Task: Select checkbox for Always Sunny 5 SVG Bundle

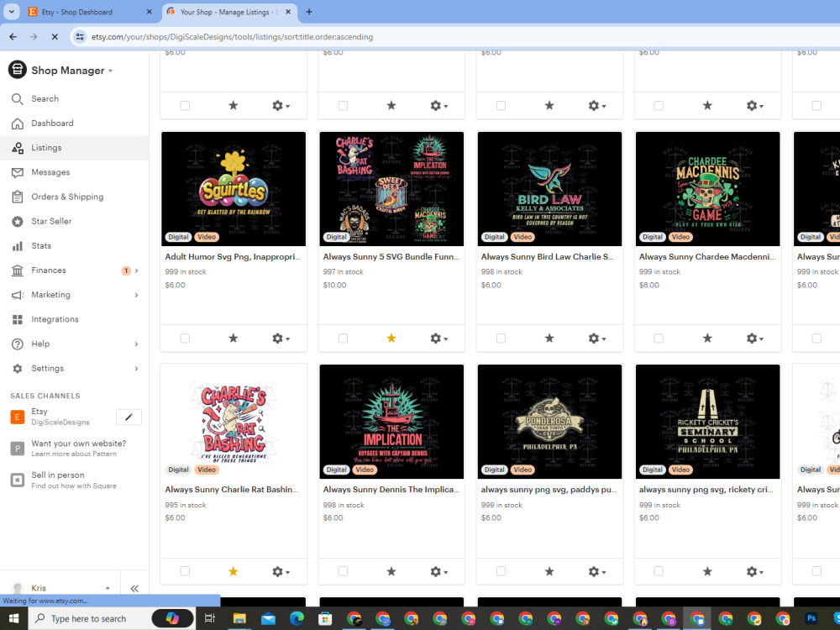Action: point(343,339)
